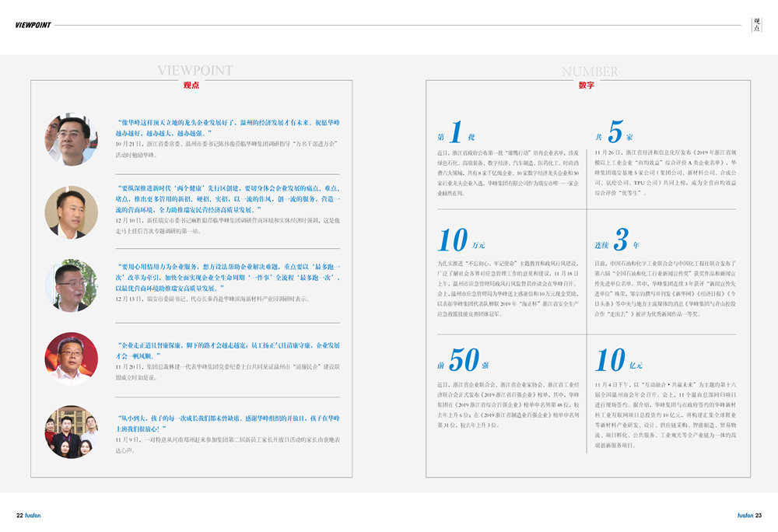This screenshot has width=778, height=532.
Task: Select the red 观点 section label
Action: click(191, 85)
